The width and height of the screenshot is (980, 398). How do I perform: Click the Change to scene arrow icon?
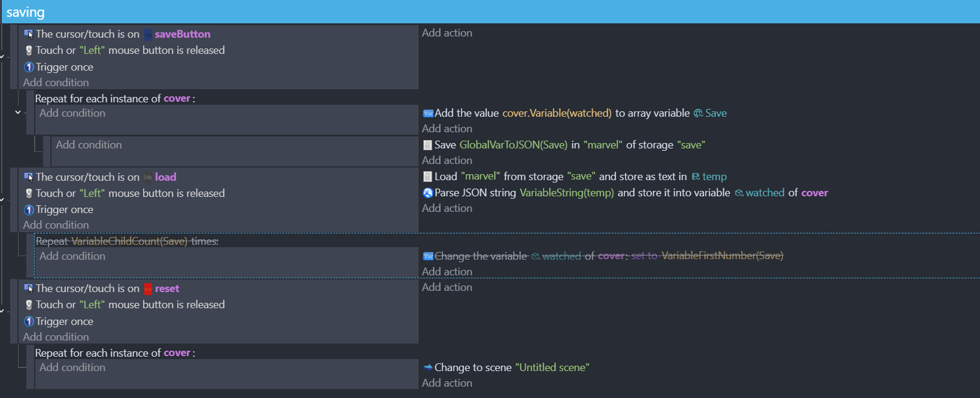[x=427, y=367]
